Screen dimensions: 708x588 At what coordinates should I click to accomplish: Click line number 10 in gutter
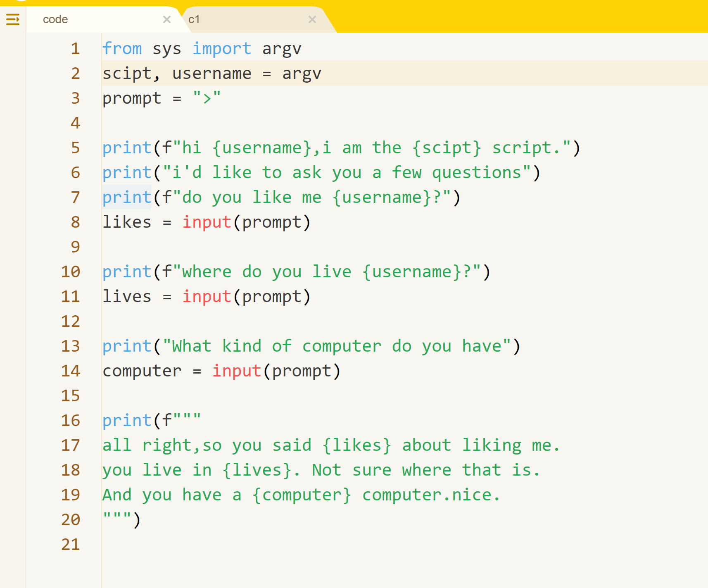tap(71, 272)
